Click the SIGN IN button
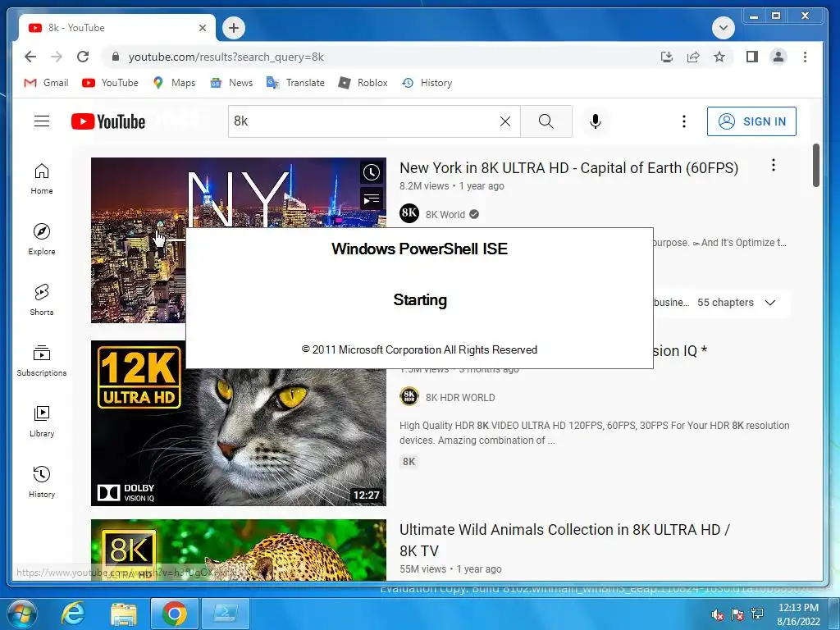 coord(751,121)
